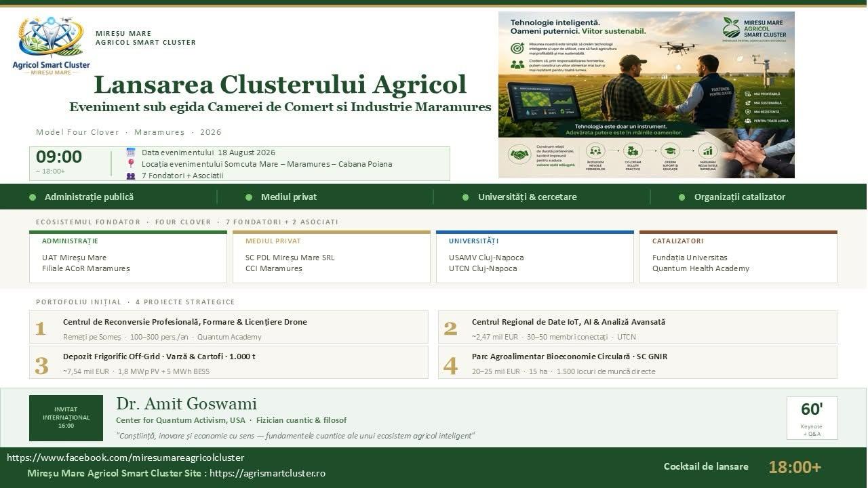Click the ADMINISTRAȚIE card header
The height and width of the screenshot is (488, 868).
click(70, 241)
